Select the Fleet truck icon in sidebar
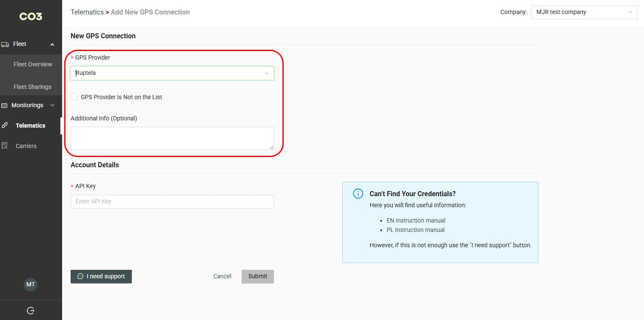 pos(6,44)
